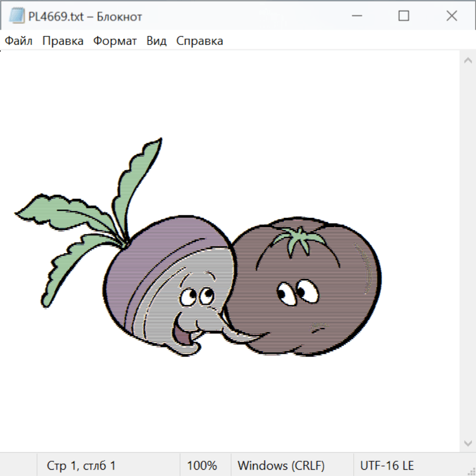The width and height of the screenshot is (476, 476).
Task: Click the resize grip in the window corner
Action: pyautogui.click(x=471, y=471)
